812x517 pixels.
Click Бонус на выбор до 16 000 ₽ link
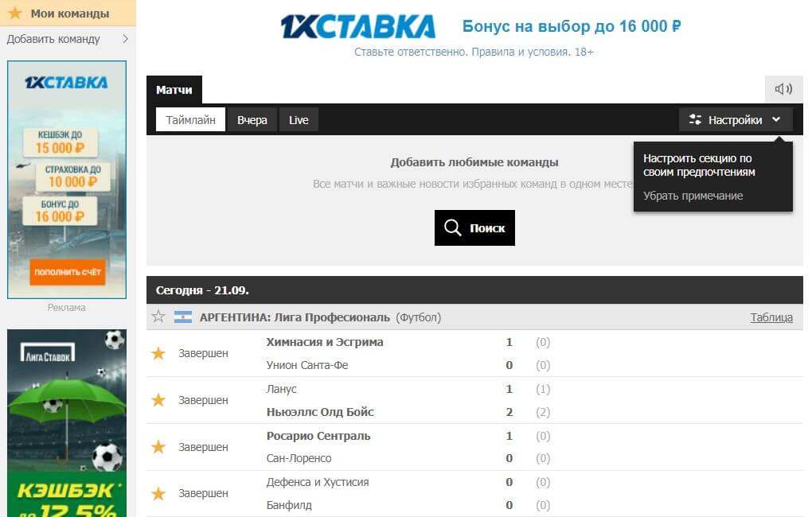[572, 26]
